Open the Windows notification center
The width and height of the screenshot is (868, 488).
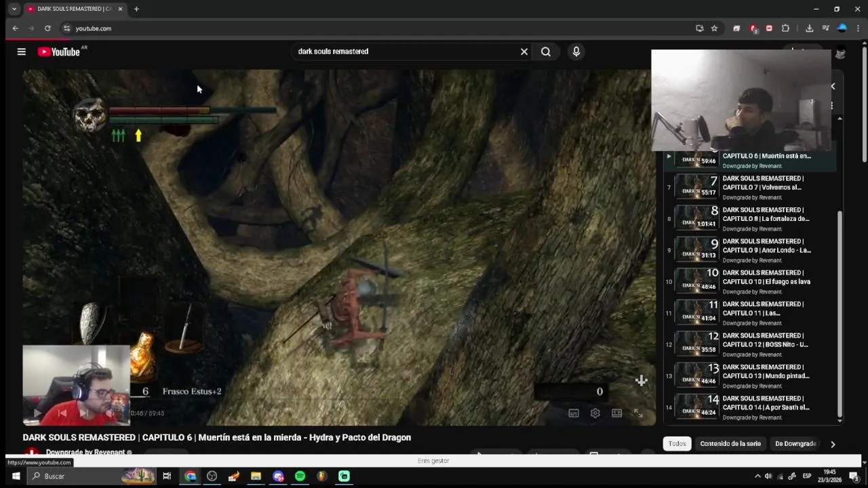tap(854, 476)
